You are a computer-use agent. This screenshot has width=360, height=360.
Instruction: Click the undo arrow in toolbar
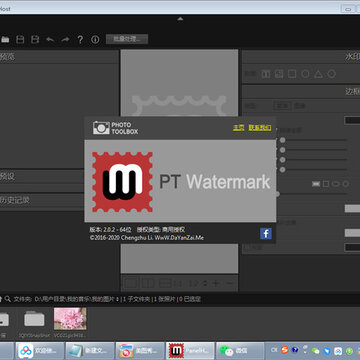(x=50, y=40)
